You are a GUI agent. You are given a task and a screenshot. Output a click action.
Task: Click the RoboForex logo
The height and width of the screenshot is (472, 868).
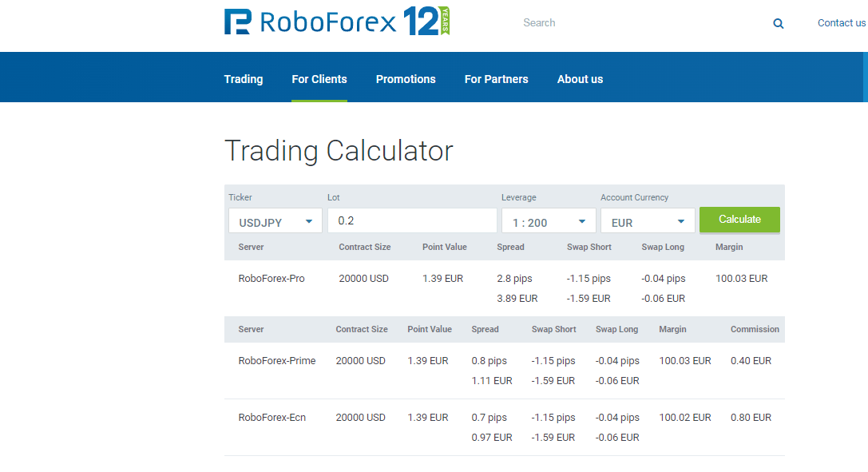click(336, 22)
